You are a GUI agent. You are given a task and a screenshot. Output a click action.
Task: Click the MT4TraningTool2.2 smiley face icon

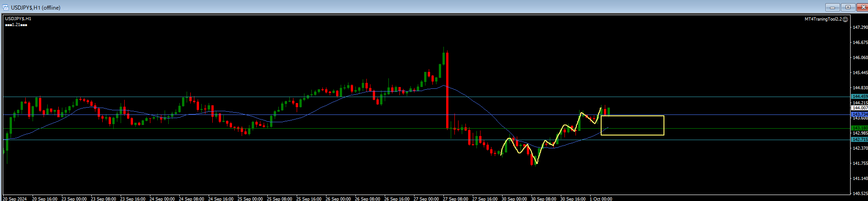coord(846,19)
